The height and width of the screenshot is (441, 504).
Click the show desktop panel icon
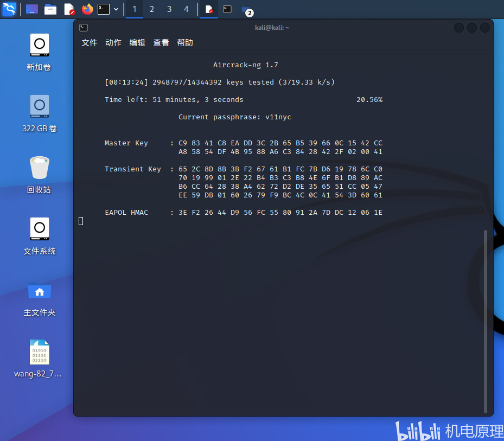click(32, 9)
